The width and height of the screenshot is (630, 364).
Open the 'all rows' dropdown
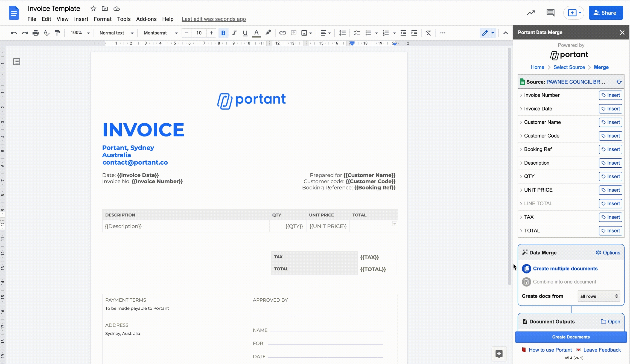(x=599, y=296)
